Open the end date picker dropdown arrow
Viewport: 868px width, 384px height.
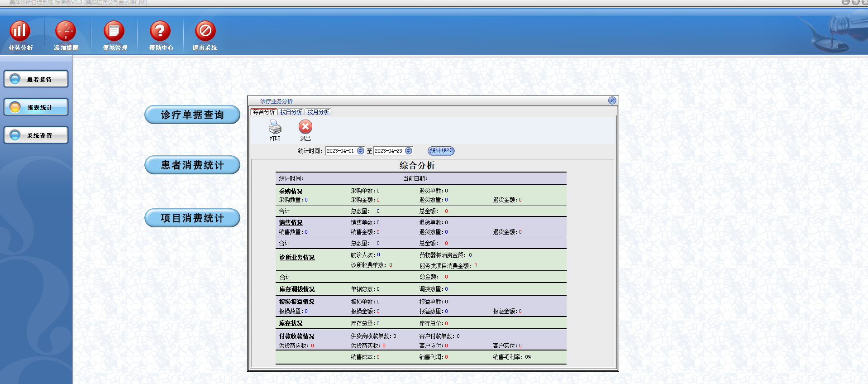point(409,151)
